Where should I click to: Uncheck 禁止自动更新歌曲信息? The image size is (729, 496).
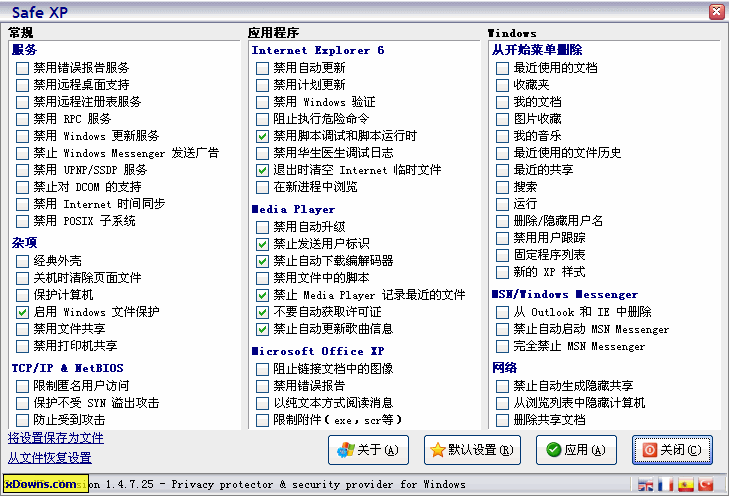tap(262, 329)
